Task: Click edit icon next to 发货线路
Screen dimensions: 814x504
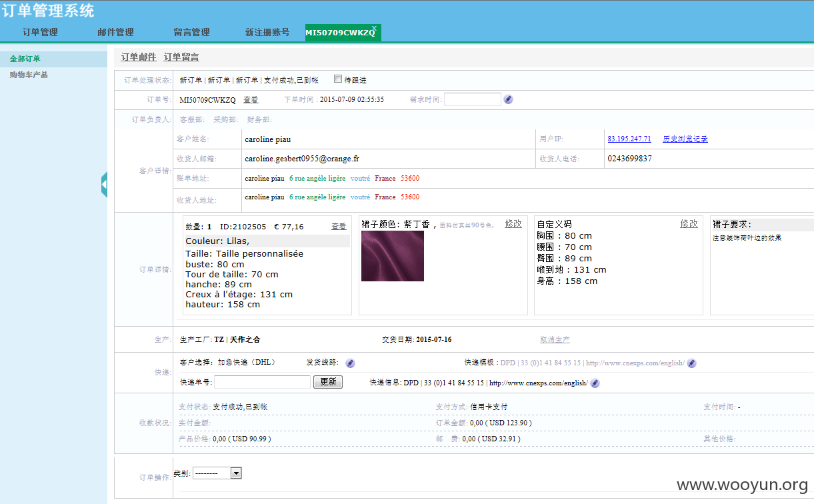Action: pos(351,363)
